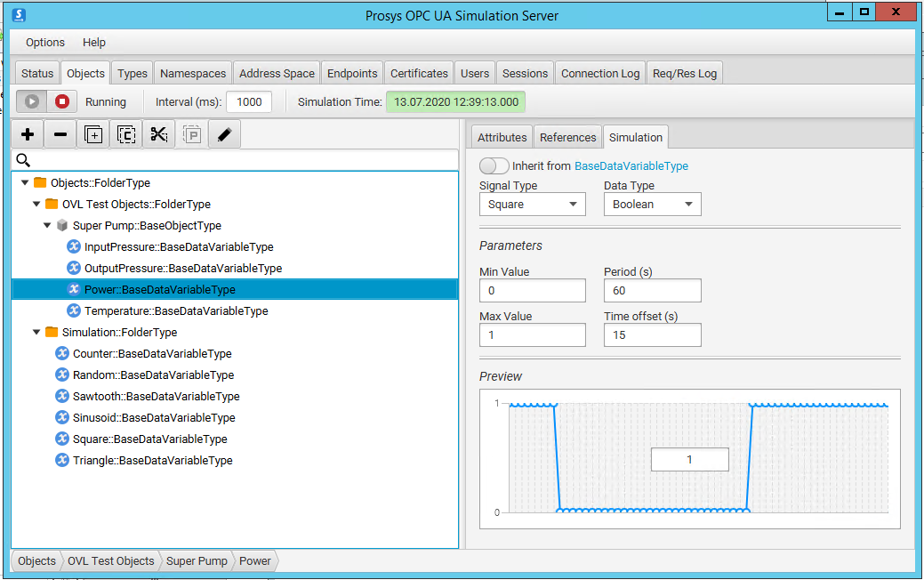This screenshot has height=580, width=924.
Task: Click the copy node icon
Action: pos(126,134)
